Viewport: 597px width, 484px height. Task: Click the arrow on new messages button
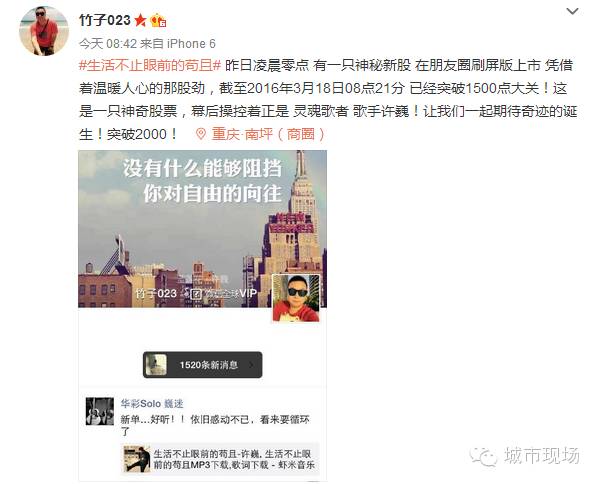coord(251,365)
